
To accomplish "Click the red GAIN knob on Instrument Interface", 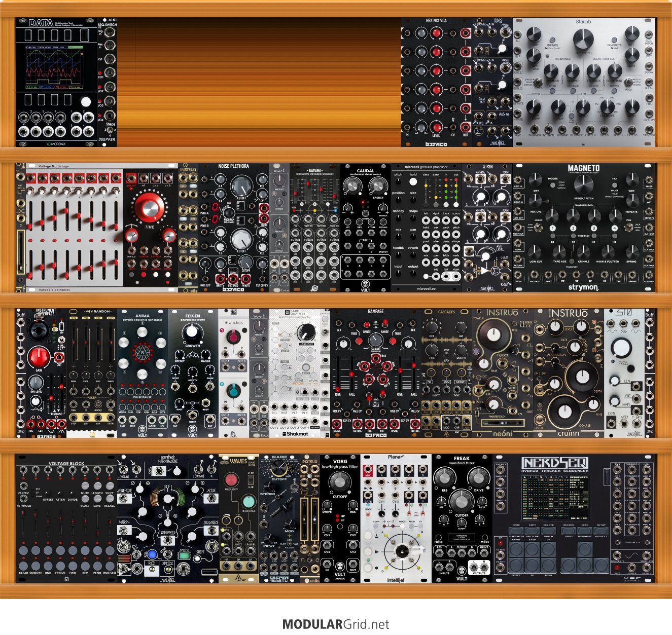I will 39,357.
